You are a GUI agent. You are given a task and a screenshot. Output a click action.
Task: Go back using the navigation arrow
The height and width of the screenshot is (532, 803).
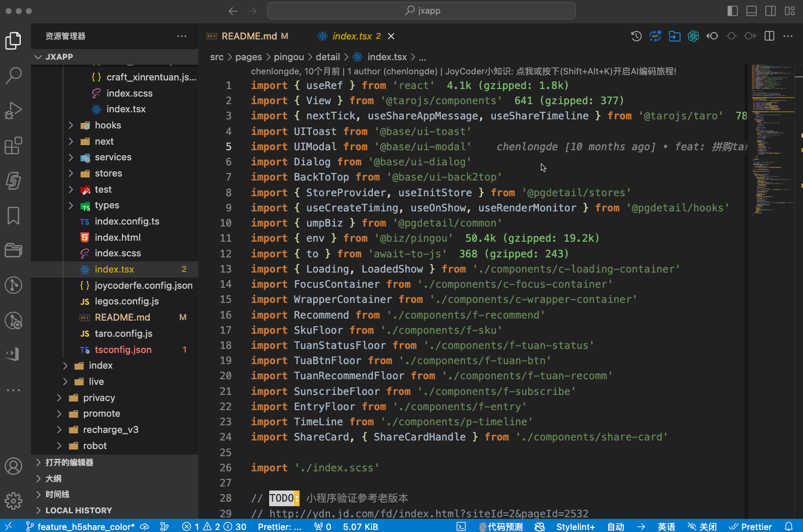pos(233,11)
